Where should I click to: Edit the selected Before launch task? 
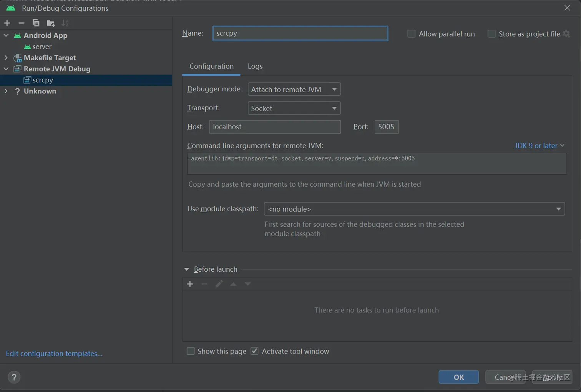(219, 284)
